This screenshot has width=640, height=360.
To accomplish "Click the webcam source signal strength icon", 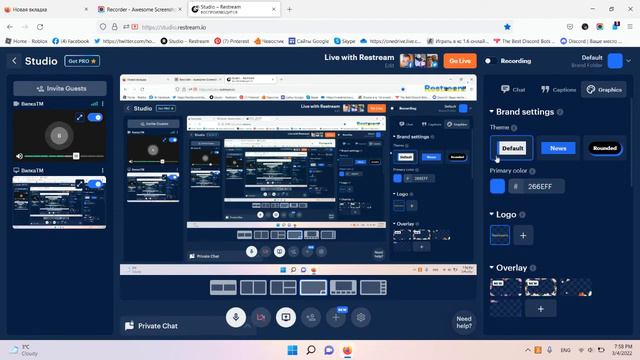I will click(x=94, y=104).
